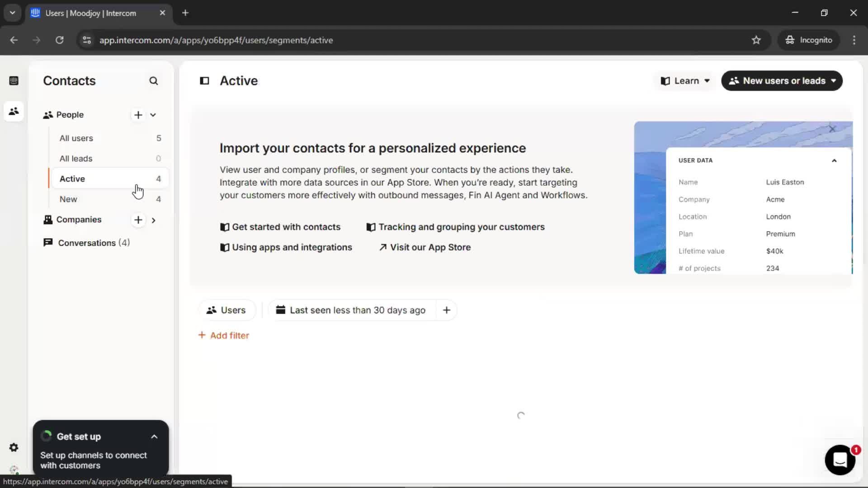Image resolution: width=868 pixels, height=488 pixels.
Task: View site information icon in address bar
Action: [x=86, y=40]
